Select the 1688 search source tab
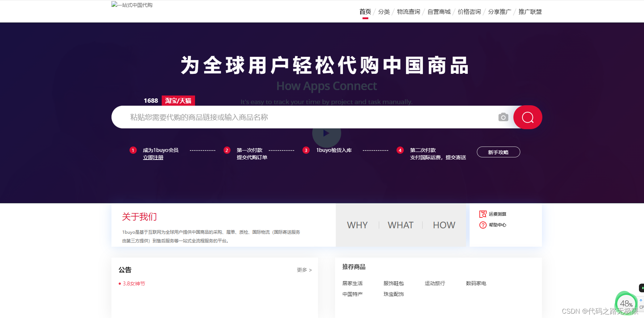Image resolution: width=644 pixels, height=318 pixels. pyautogui.click(x=151, y=101)
